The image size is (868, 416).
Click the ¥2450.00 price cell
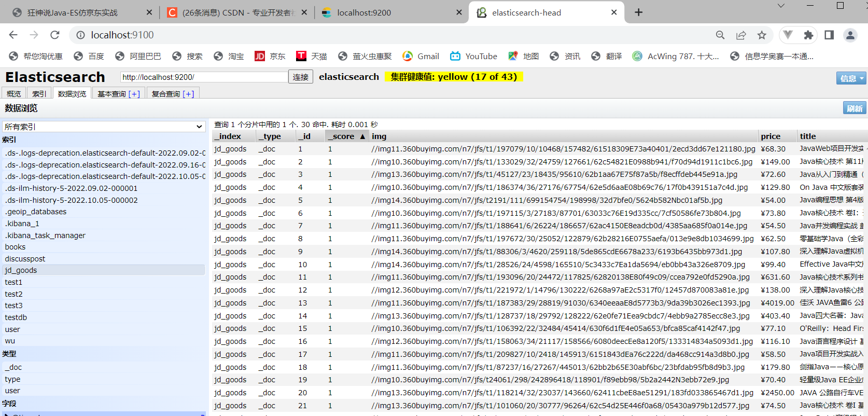point(777,393)
